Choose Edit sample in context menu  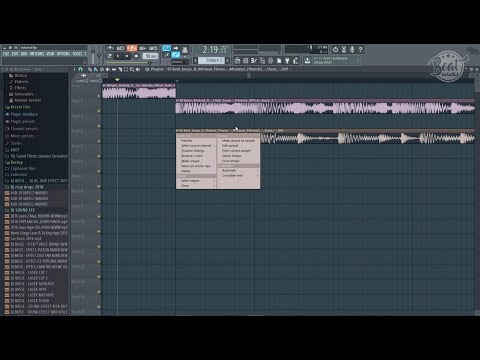coord(239,146)
